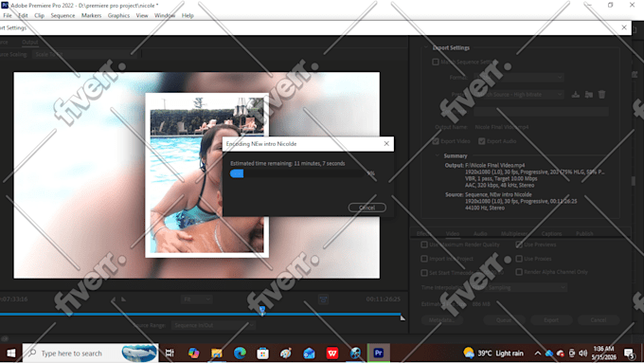Collapse the Export Settings section

(426, 47)
